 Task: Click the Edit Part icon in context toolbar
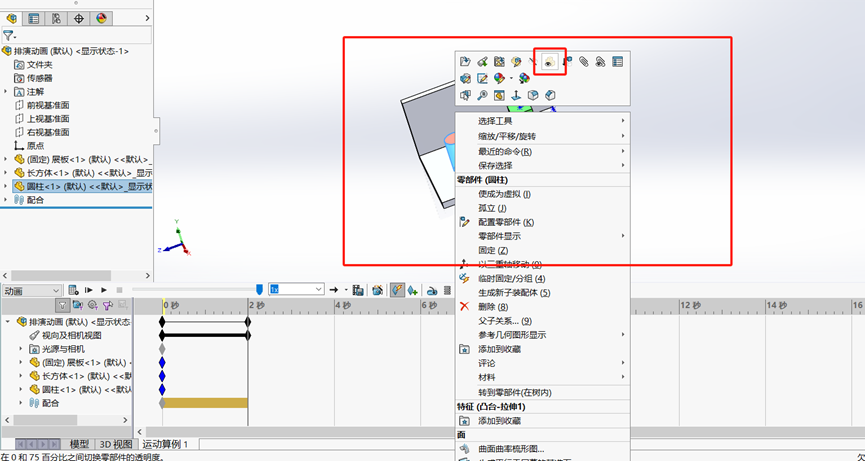[516, 61]
